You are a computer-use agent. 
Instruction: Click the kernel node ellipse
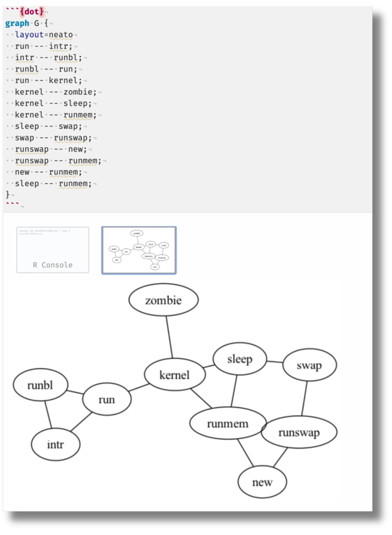[174, 375]
